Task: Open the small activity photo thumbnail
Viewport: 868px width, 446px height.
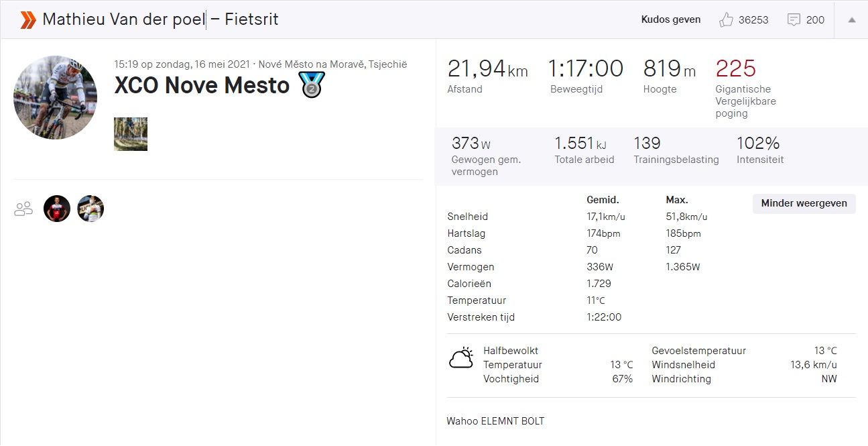Action: (130, 134)
